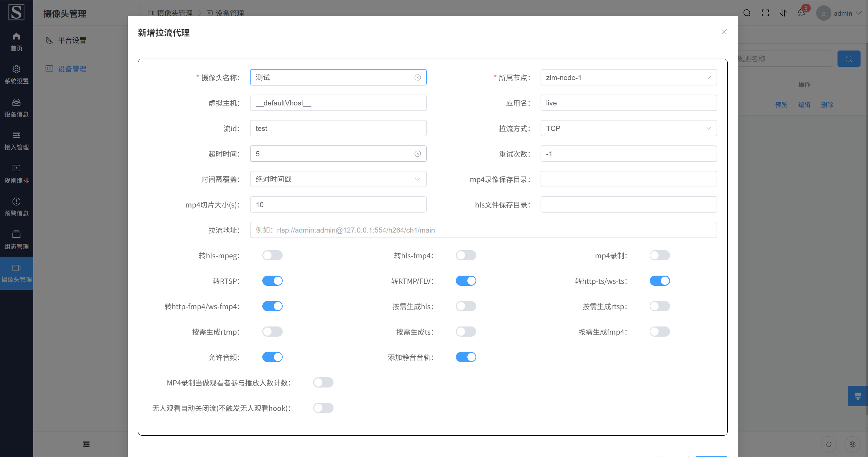Collapse sidebar with bottom hamburger icon

coord(86,444)
